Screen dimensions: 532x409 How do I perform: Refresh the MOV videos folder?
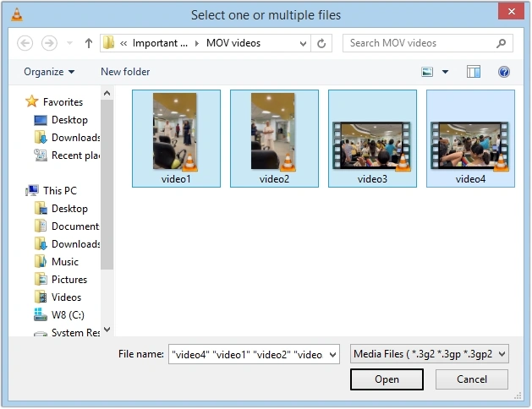[x=321, y=43]
